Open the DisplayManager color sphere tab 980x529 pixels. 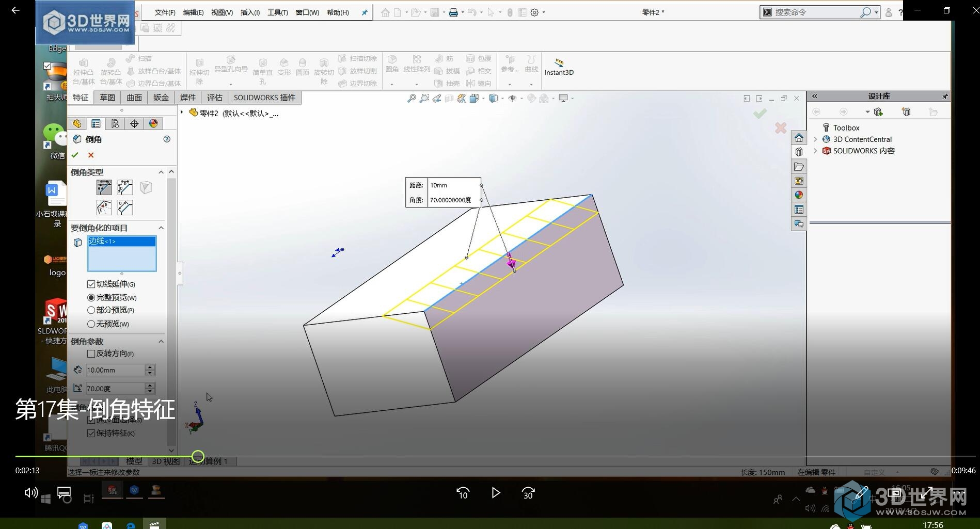[x=153, y=123]
